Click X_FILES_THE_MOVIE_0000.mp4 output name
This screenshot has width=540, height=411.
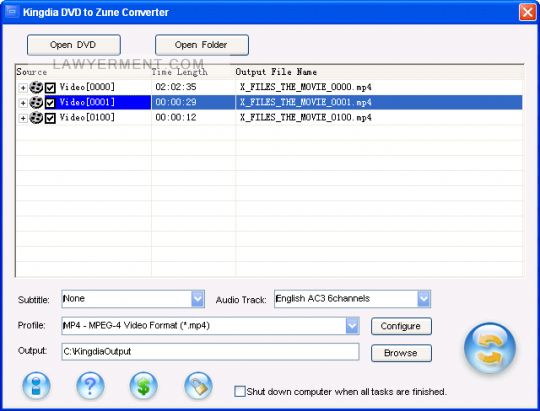point(305,87)
